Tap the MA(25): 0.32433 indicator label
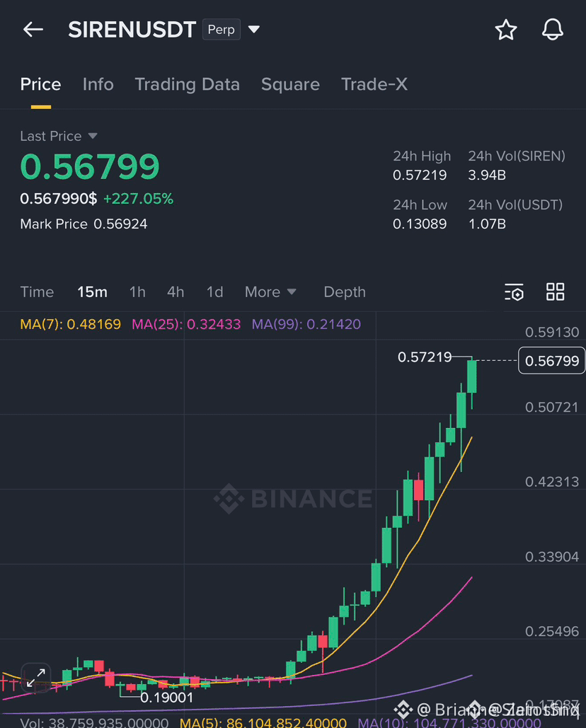This screenshot has height=728, width=586. [x=186, y=324]
